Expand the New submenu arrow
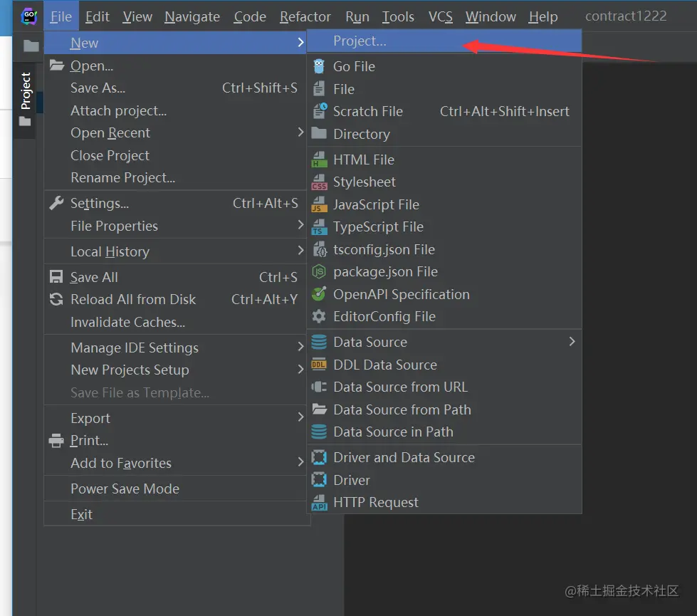This screenshot has height=616, width=697. [x=300, y=42]
